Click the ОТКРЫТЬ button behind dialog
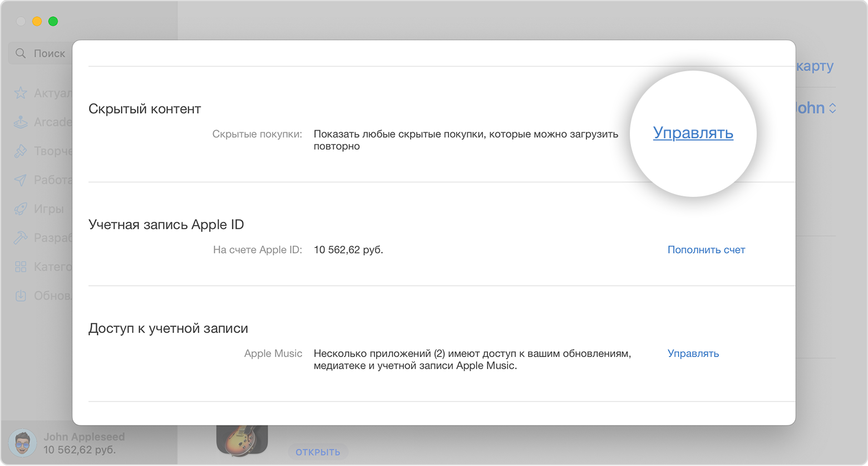 [318, 452]
